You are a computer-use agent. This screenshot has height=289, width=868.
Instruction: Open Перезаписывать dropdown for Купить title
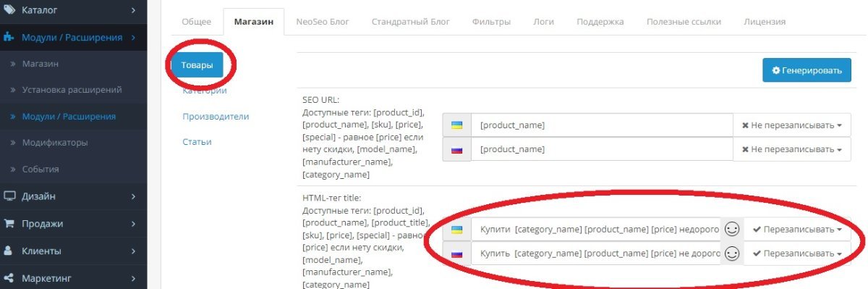(x=797, y=254)
